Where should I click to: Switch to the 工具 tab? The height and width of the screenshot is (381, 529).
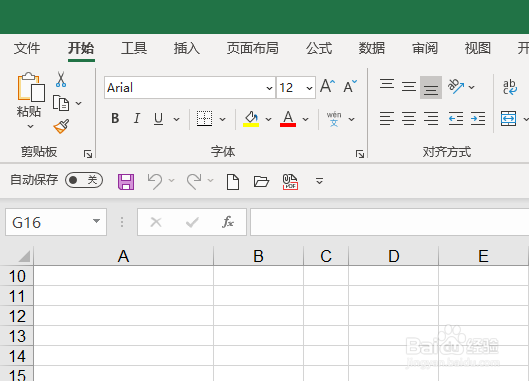pos(134,48)
